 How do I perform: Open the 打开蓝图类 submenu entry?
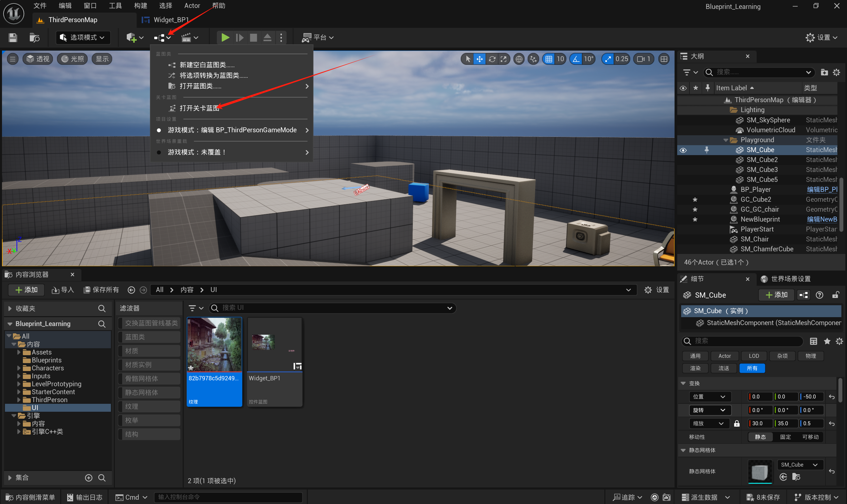(x=231, y=86)
